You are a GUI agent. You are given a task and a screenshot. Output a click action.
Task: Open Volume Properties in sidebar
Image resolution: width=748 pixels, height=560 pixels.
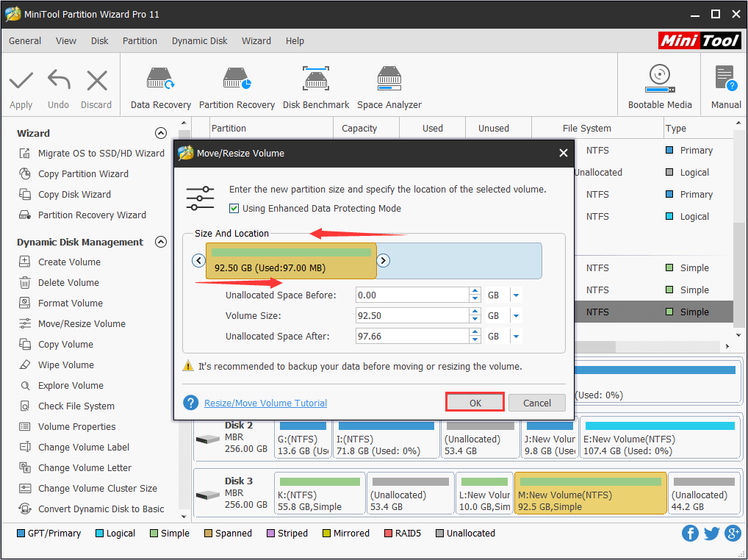68,426
